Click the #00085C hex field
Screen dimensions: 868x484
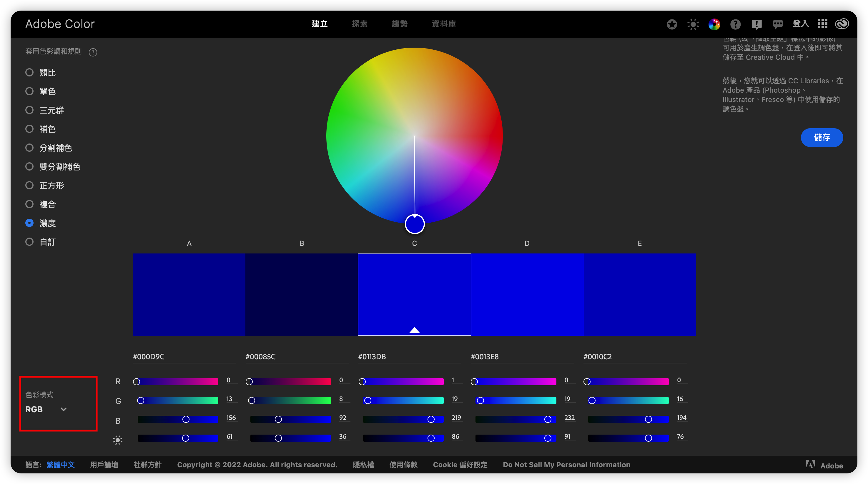pos(297,357)
